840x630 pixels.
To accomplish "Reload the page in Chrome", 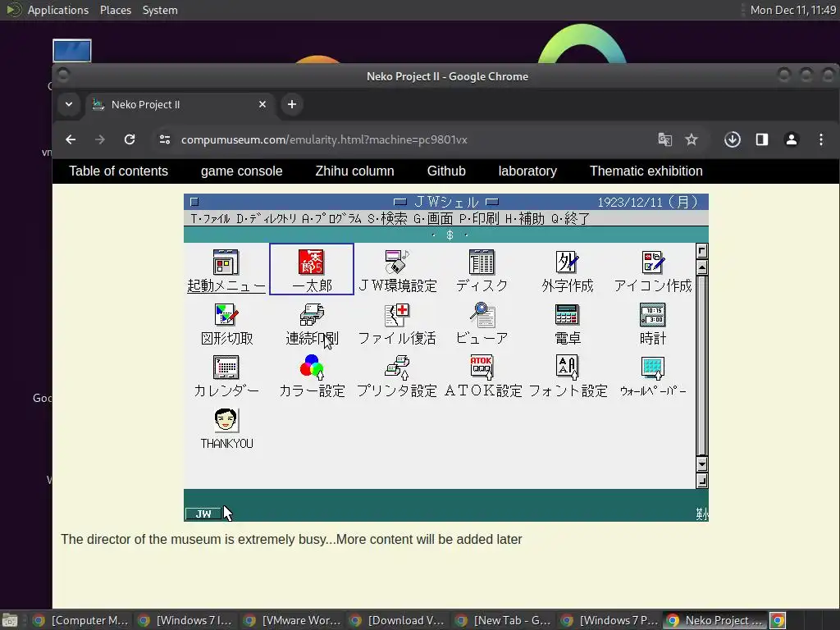I will [x=130, y=139].
